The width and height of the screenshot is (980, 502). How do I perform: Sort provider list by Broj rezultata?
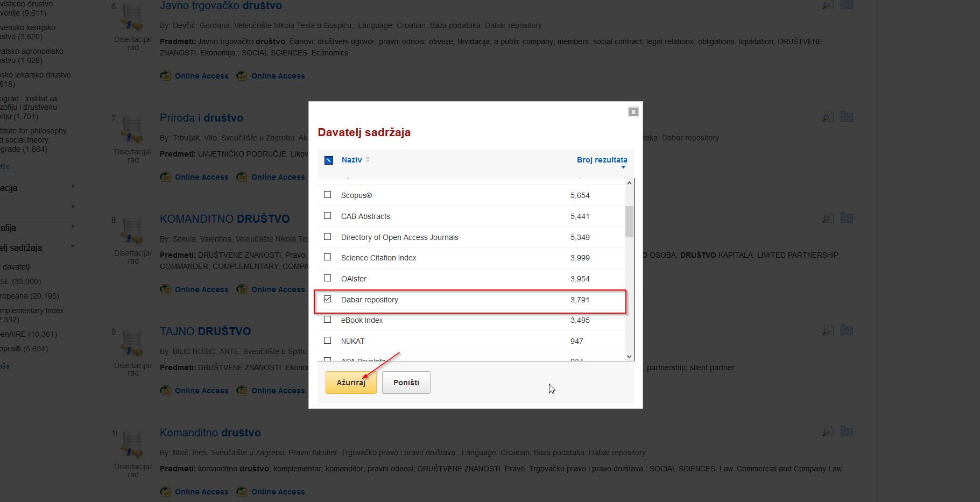[x=602, y=160]
